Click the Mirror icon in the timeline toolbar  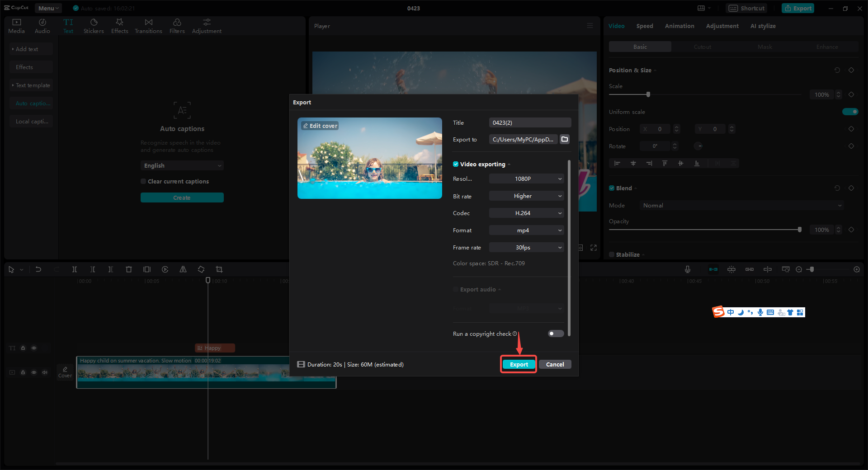(183, 269)
